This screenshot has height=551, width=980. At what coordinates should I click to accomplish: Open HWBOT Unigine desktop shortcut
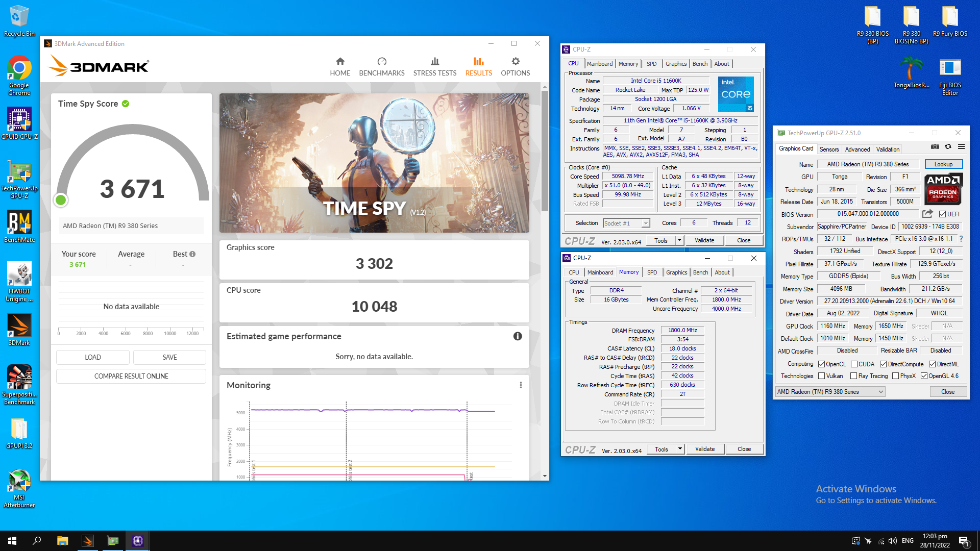click(x=19, y=282)
